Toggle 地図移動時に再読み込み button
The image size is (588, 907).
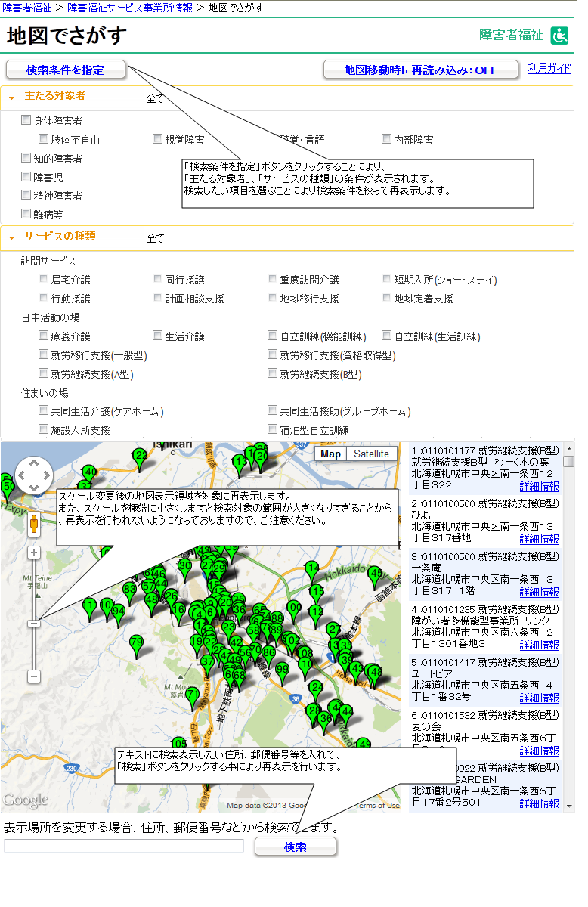[421, 70]
